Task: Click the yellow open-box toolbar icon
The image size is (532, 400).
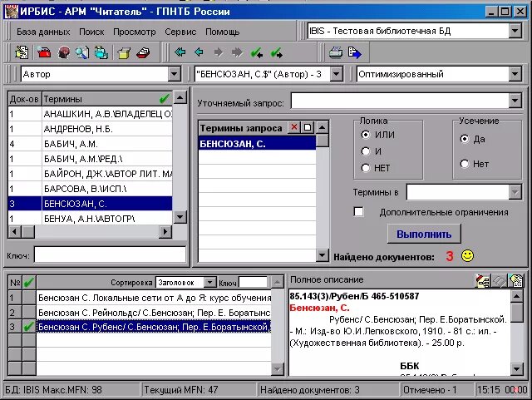Action: [x=124, y=52]
